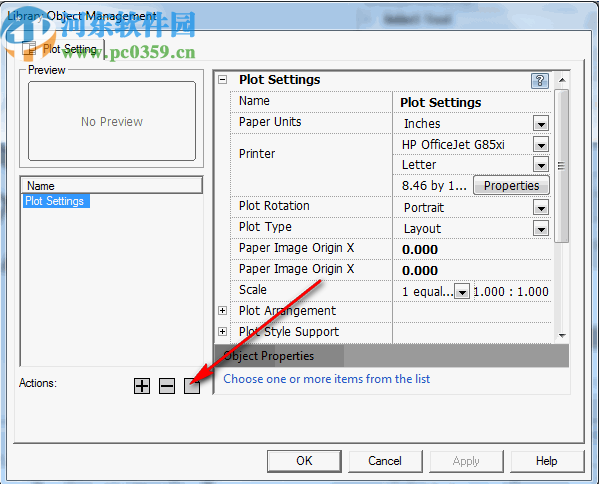Click the property grid scroll down arrow

562,335
